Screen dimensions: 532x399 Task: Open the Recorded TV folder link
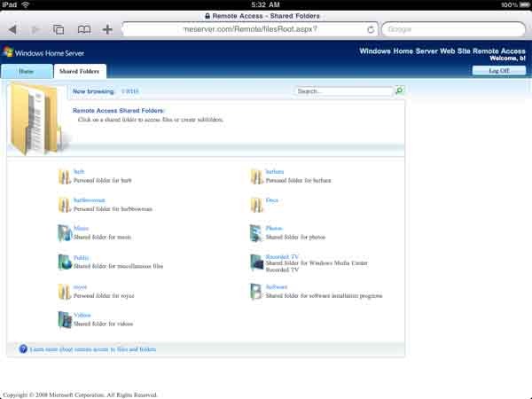point(282,257)
